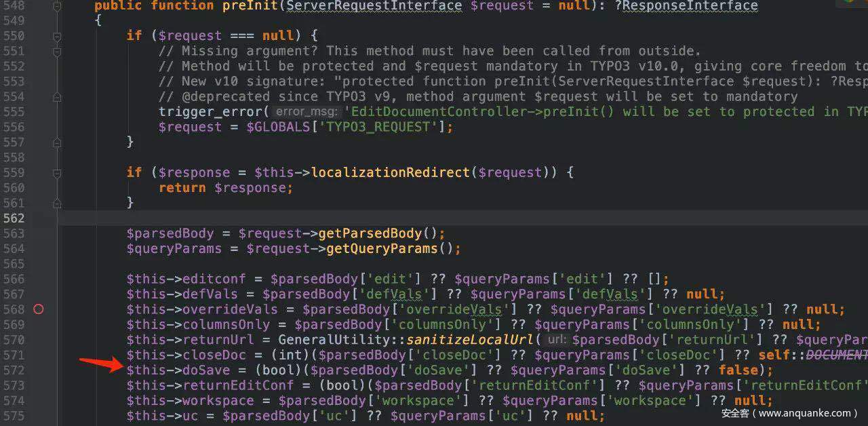Click the localizationRedirect method name

390,172
